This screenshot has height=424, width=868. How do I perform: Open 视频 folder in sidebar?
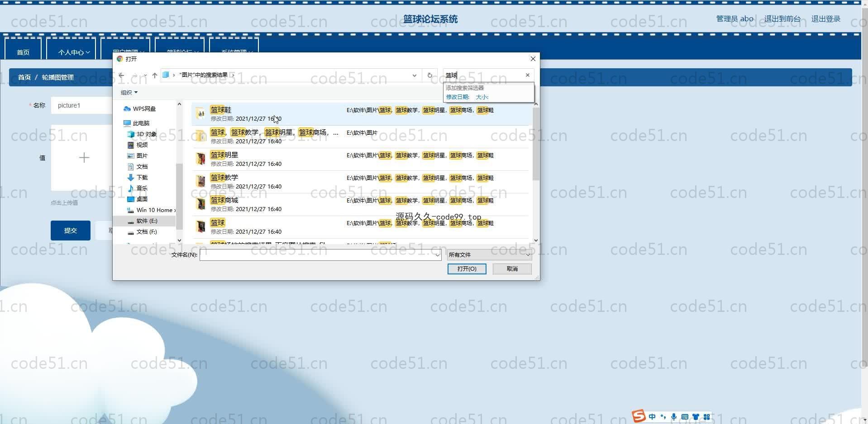click(x=138, y=145)
